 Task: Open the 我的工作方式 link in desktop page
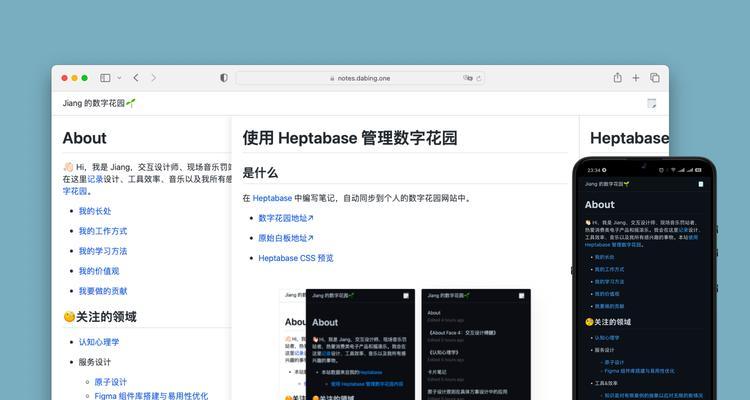point(103,231)
